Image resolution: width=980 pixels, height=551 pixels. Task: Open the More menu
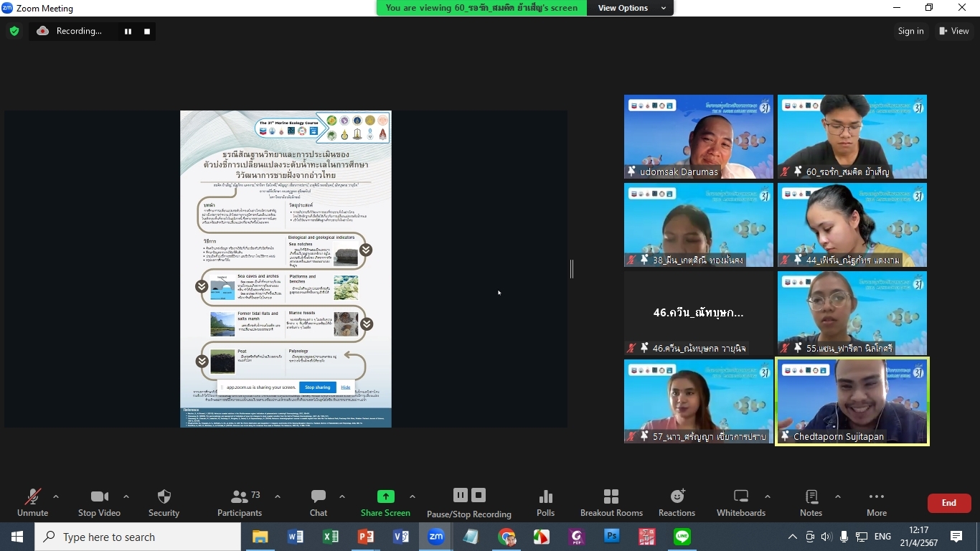pyautogui.click(x=876, y=502)
